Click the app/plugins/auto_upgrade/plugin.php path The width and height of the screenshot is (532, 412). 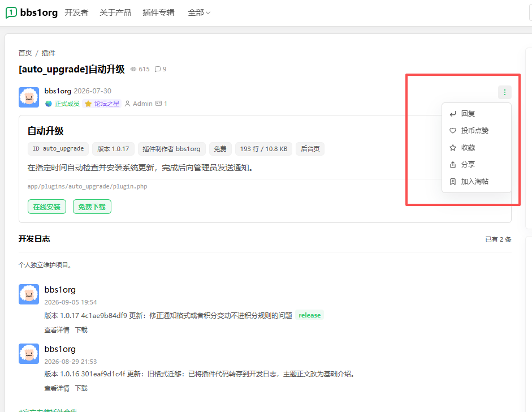(x=87, y=186)
